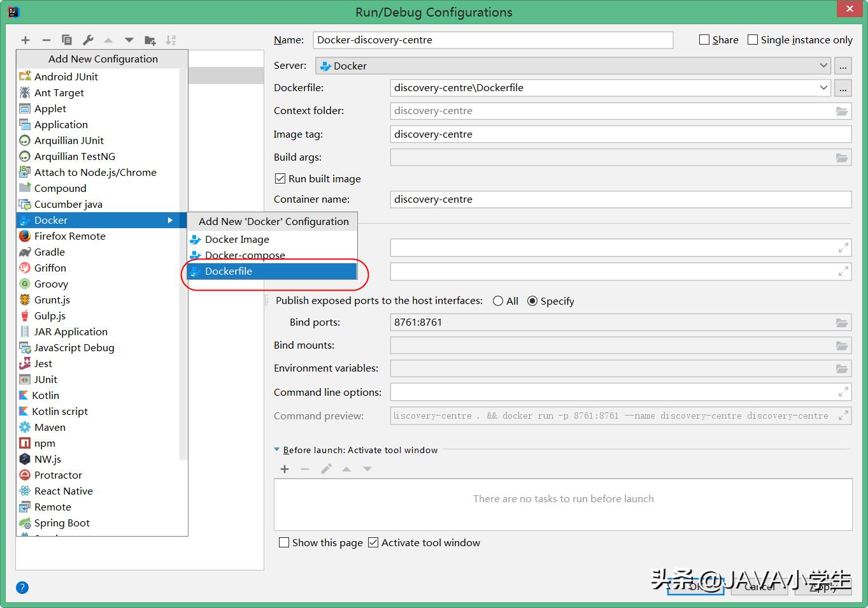The height and width of the screenshot is (608, 868).
Task: Select Applet configuration type
Action: tap(98, 109)
